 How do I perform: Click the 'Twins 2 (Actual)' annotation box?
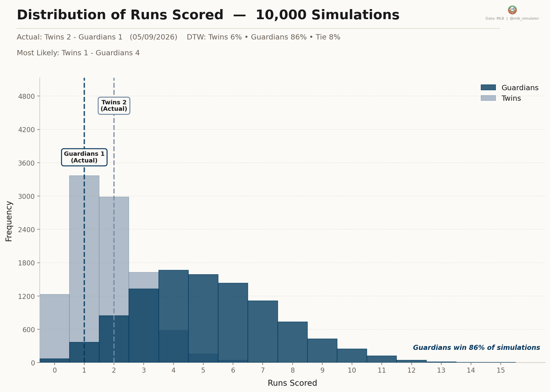click(114, 106)
